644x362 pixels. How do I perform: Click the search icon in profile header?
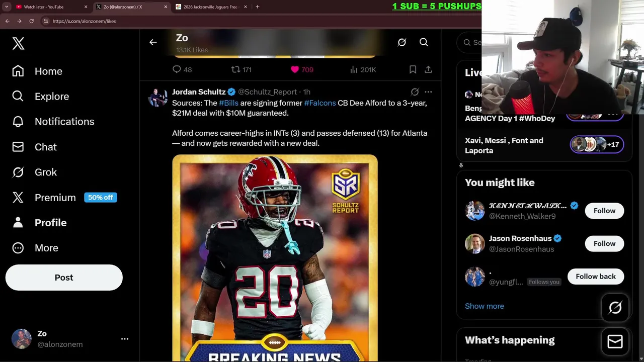coord(424,42)
